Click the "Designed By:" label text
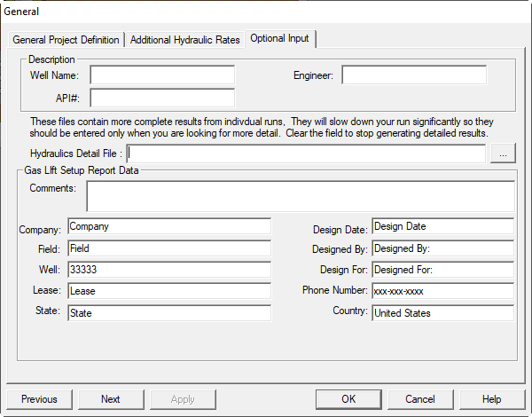This screenshot has height=417, width=532. tap(340, 249)
